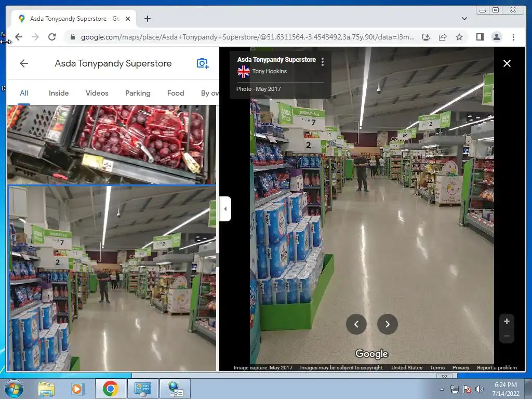Viewport: 532px width, 399px height.
Task: Select the partially visible By owner tab
Action: pos(210,93)
